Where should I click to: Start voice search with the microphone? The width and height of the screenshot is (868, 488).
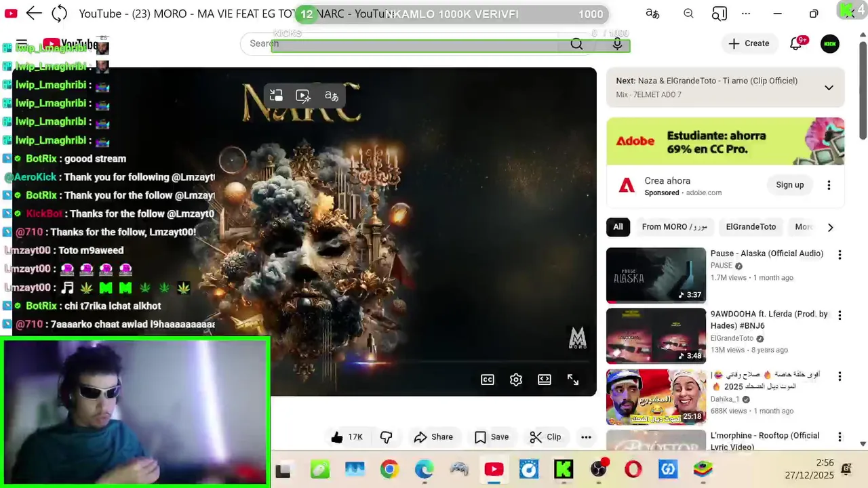pos(617,43)
